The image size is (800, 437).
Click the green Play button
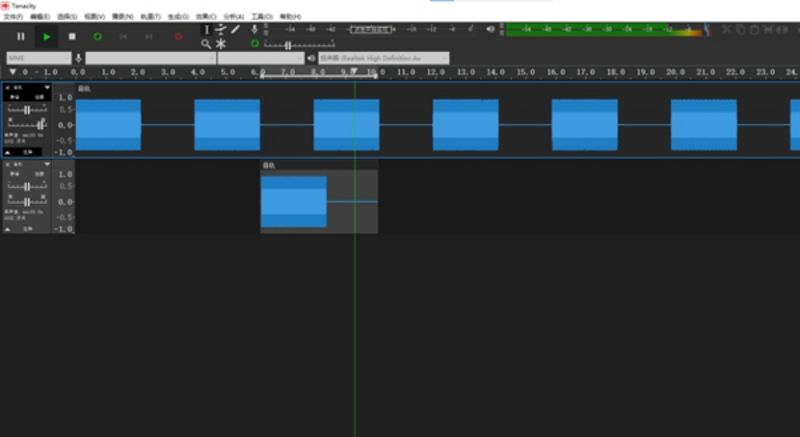pos(46,36)
